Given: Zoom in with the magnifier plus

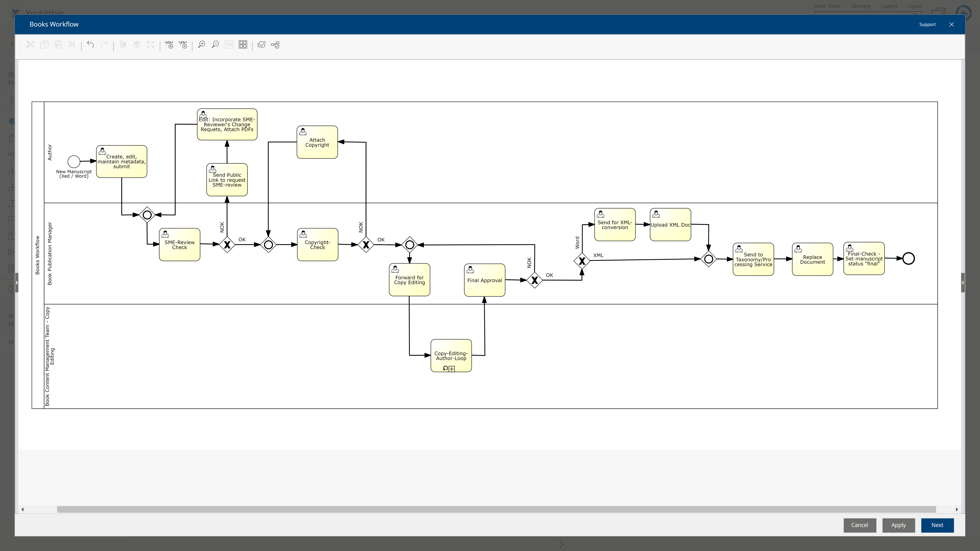Looking at the screenshot, I should pos(202,45).
